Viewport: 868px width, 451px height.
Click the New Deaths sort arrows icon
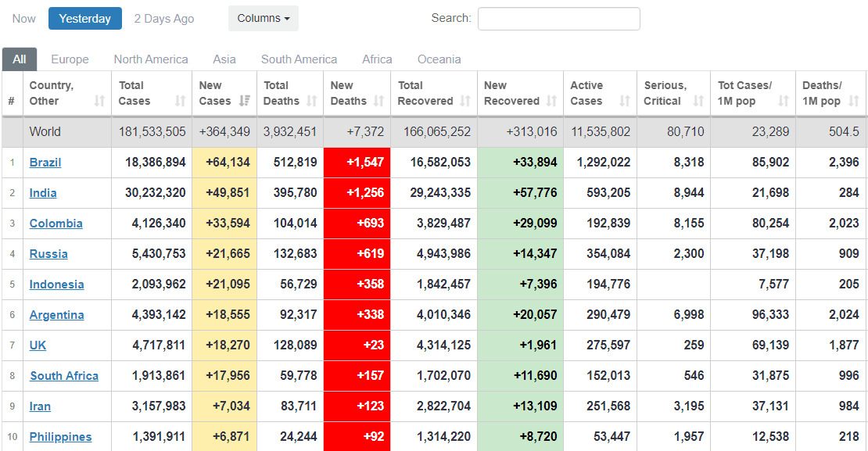click(x=378, y=101)
